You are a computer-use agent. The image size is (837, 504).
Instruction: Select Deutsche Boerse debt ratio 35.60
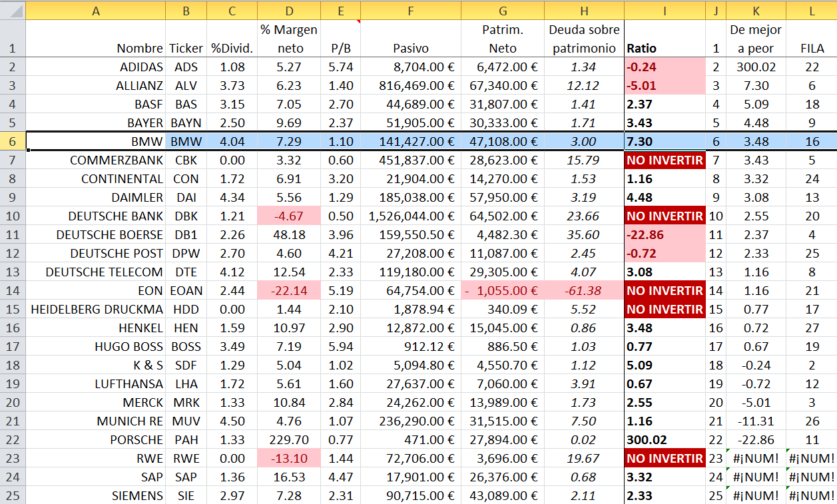[x=584, y=234]
